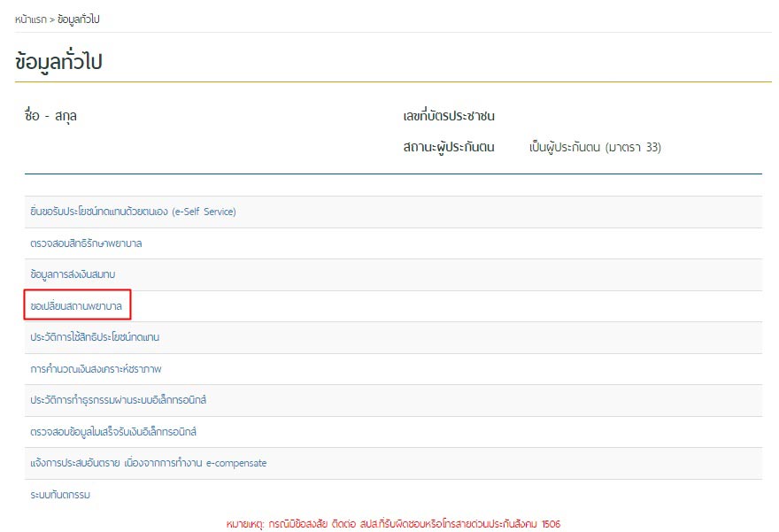
Task: Select the ข้อมูลทั่วไป breadcrumb
Action: 79,19
